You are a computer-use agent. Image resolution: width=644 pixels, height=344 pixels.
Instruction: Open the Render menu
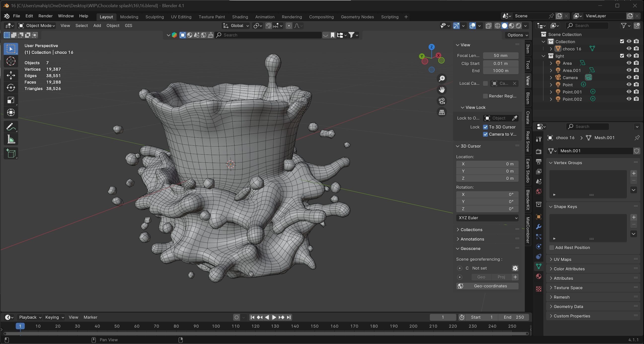(45, 16)
